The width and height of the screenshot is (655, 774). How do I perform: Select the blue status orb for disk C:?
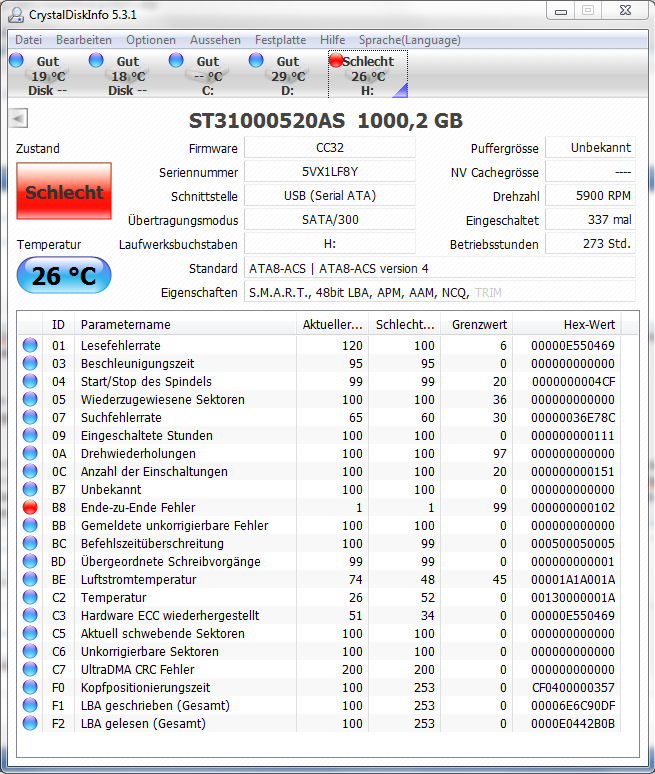click(176, 60)
